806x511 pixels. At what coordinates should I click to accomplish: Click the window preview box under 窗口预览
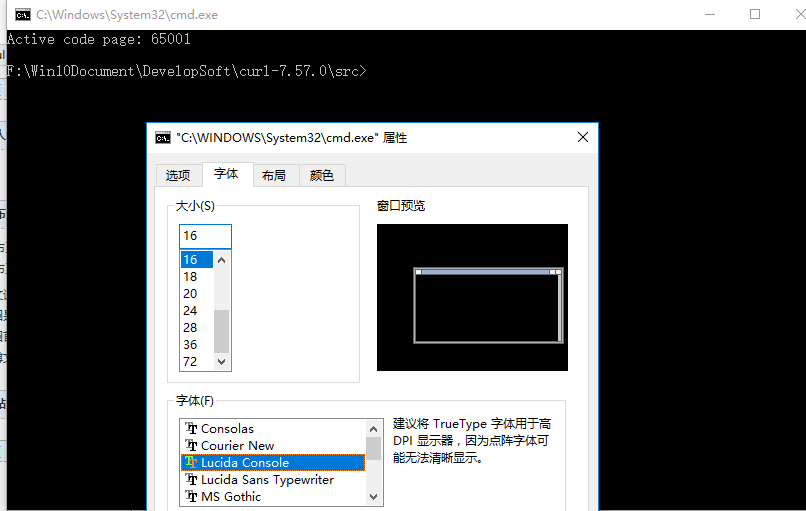(472, 297)
